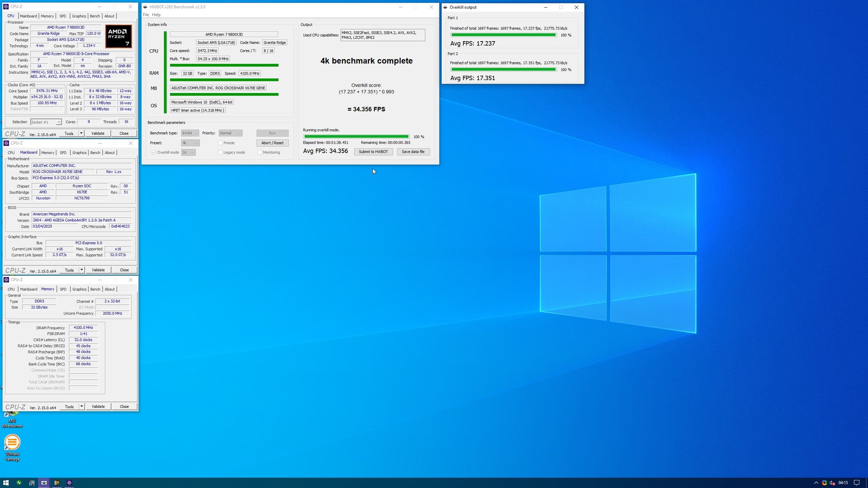
Task: Click the grid-pattern taskbar icon
Action: pos(32,483)
